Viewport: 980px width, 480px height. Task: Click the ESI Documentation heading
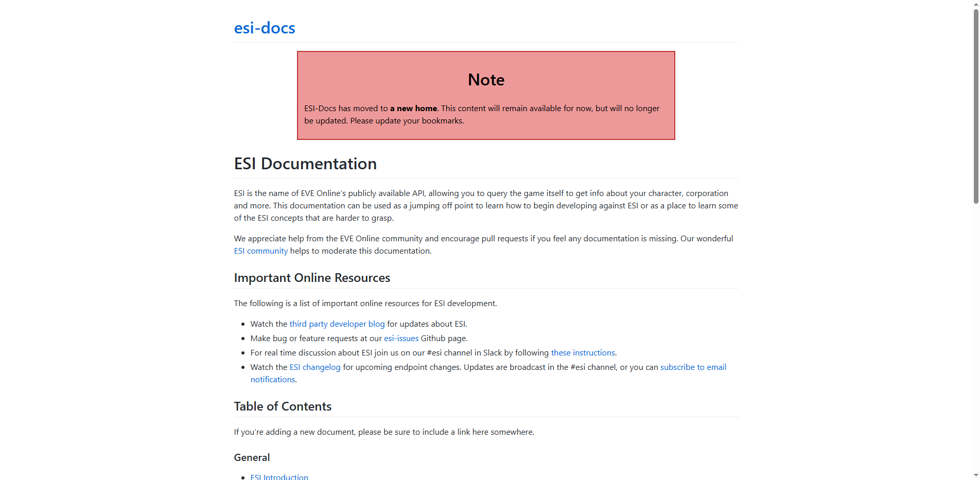click(x=305, y=164)
